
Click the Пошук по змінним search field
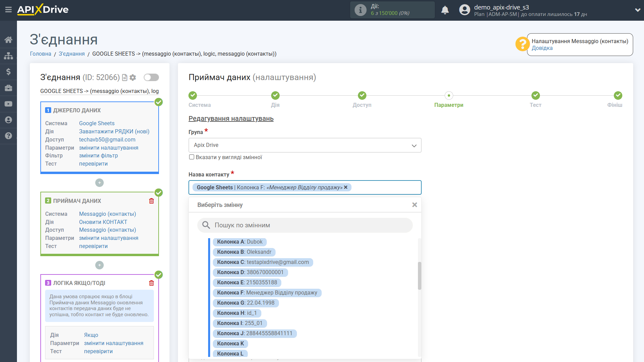click(305, 225)
